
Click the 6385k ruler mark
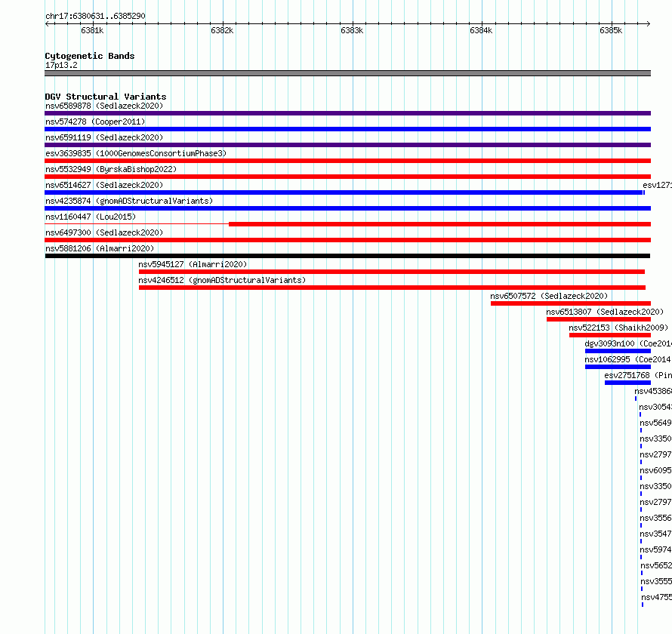tap(611, 30)
